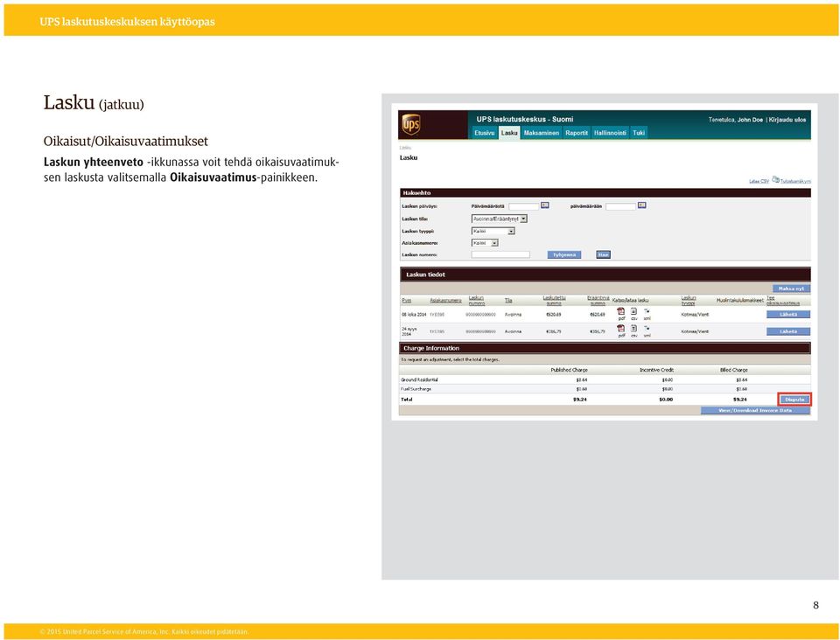Viewport: 840px width, 640px height.
Task: Sort by the Tila column header
Action: [508, 301]
